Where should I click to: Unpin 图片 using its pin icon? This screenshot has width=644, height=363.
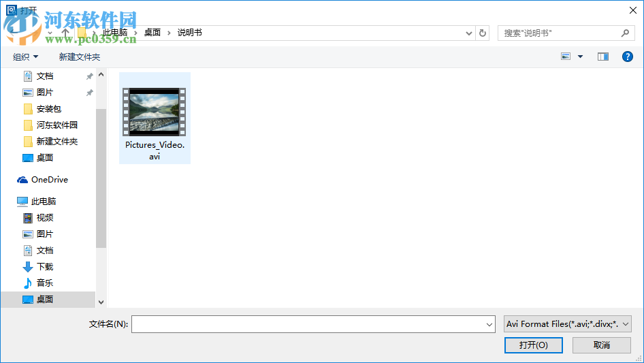click(89, 93)
